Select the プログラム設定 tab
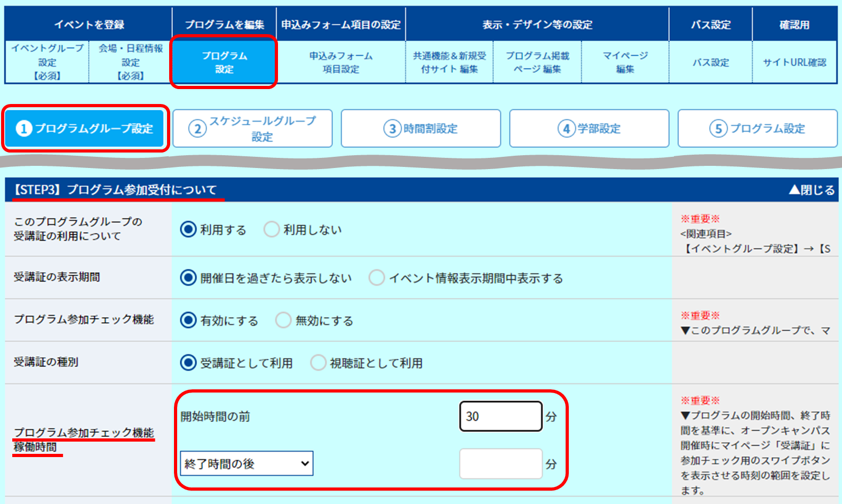Image resolution: width=842 pixels, height=504 pixels. (224, 62)
